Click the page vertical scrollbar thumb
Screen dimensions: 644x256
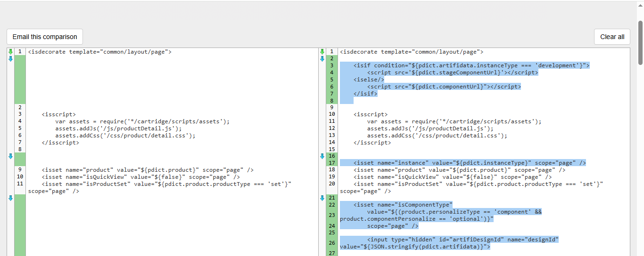(x=640, y=42)
